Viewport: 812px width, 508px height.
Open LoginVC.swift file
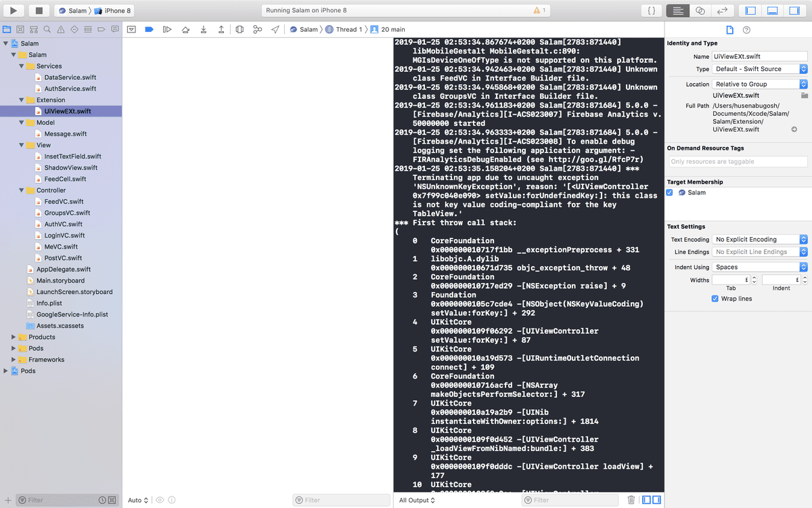(64, 235)
